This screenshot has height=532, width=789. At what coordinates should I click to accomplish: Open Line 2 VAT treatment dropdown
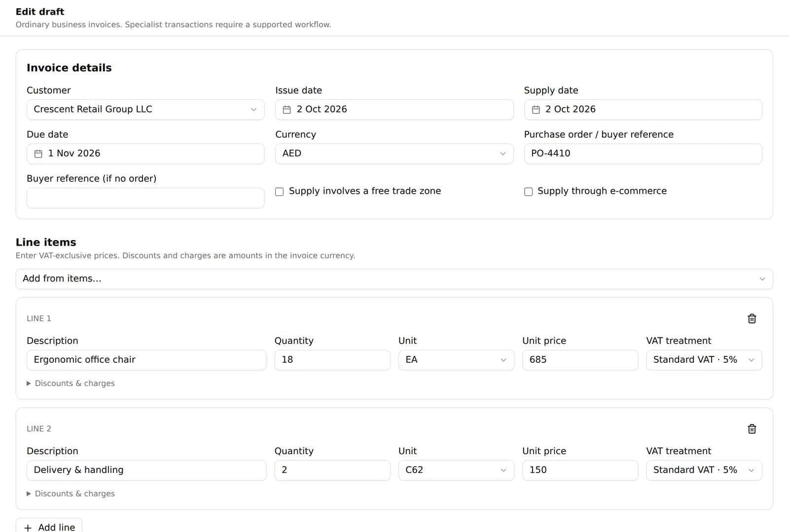(704, 470)
